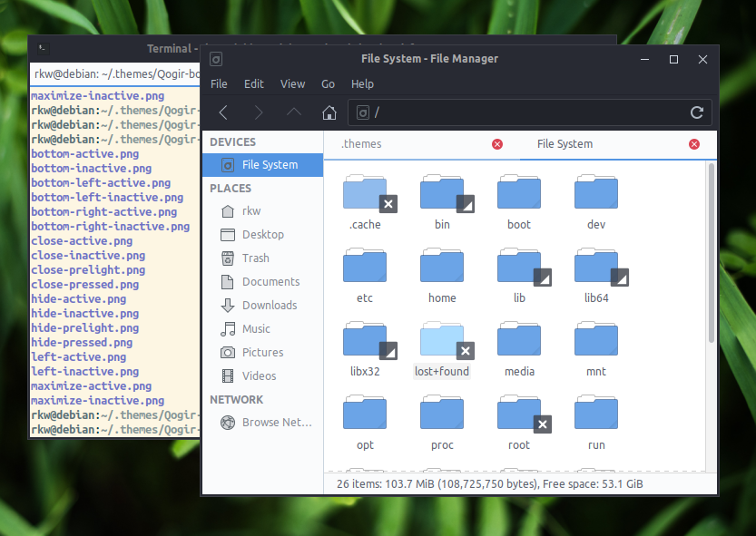Select the lib64 folder

[x=596, y=276]
